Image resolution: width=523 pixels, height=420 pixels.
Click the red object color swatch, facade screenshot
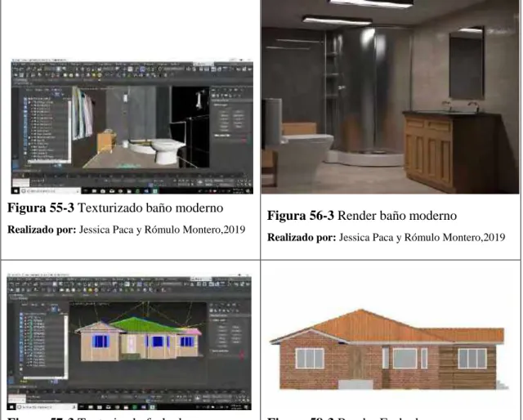[x=242, y=355]
